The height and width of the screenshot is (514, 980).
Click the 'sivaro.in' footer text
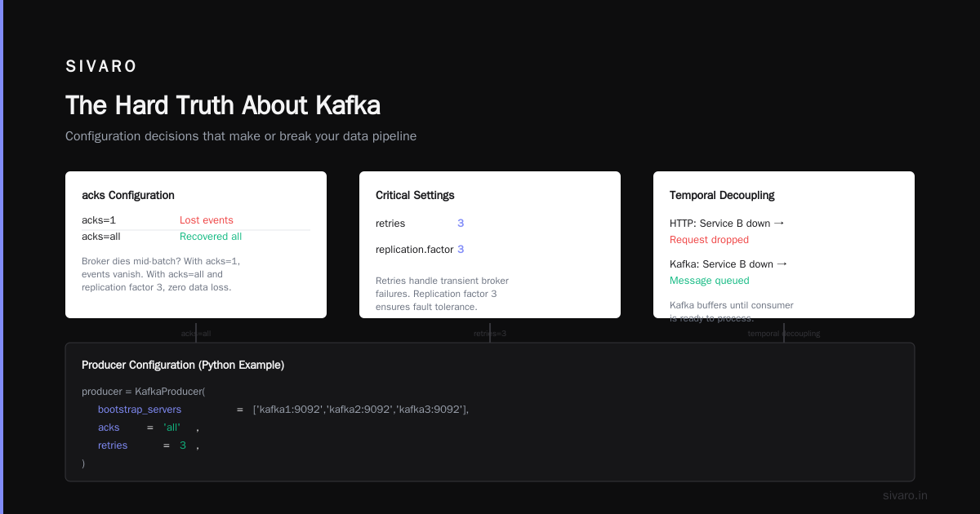[905, 495]
